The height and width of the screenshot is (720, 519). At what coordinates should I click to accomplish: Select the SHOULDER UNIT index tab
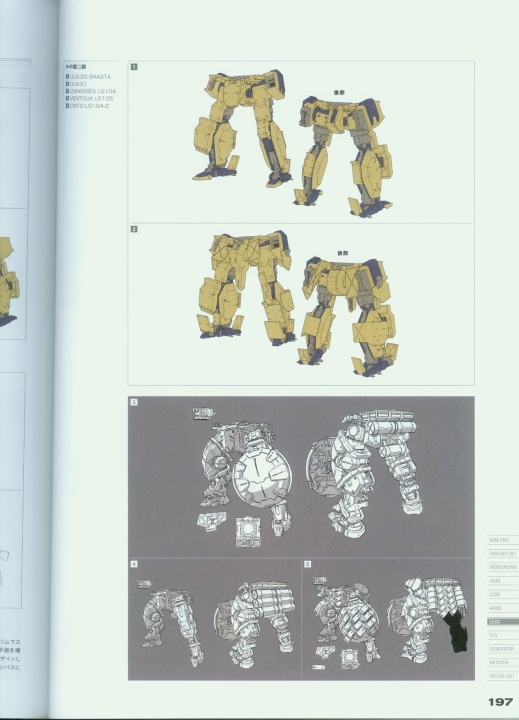pyautogui.click(x=502, y=554)
